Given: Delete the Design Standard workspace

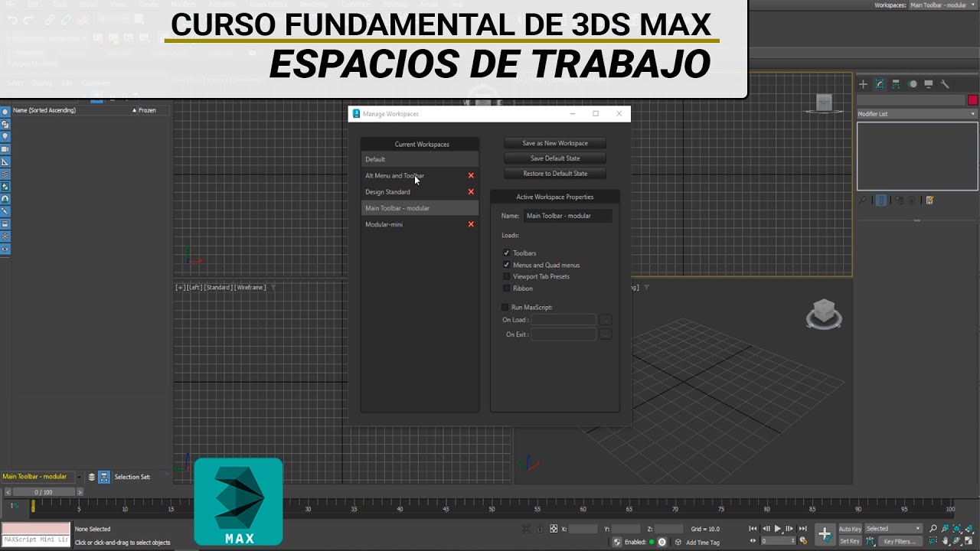Looking at the screenshot, I should pos(471,192).
